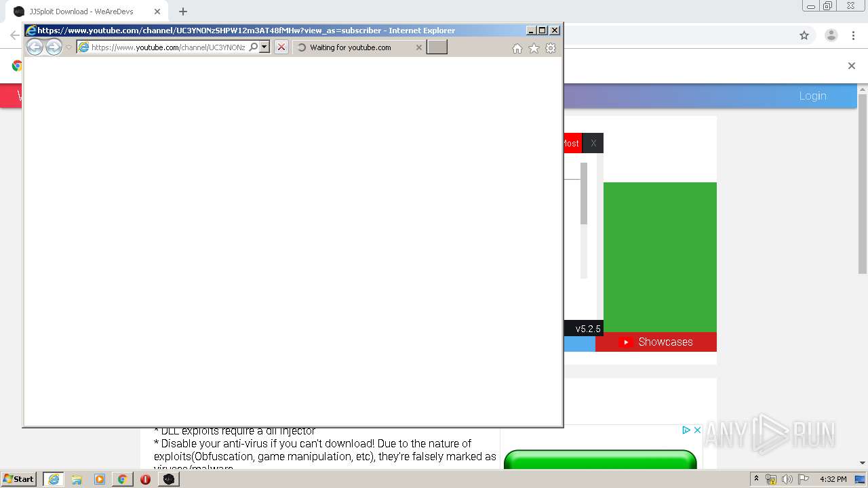Close the preview panel with the X
The width and height of the screenshot is (868, 488).
[593, 143]
